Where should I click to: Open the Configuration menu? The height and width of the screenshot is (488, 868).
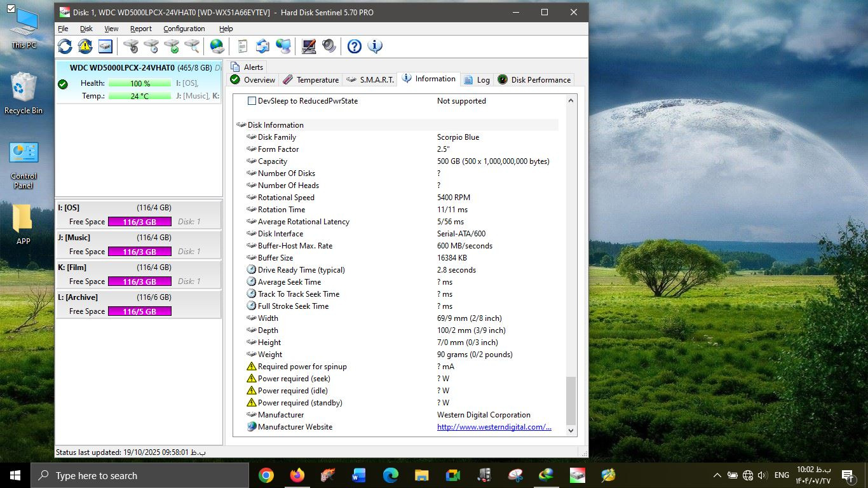click(184, 29)
